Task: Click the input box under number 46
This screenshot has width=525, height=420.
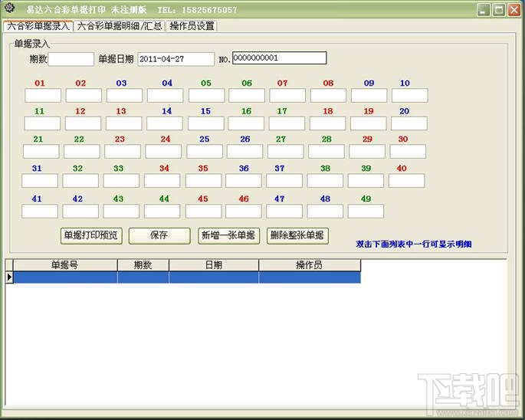Action: 244,212
